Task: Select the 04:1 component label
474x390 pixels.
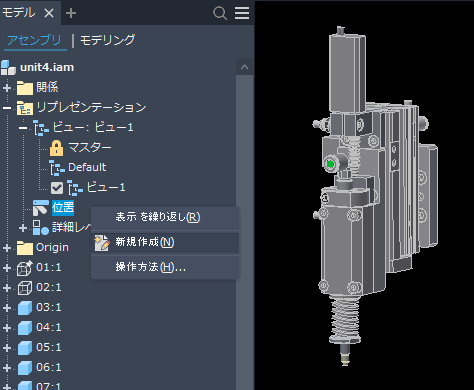Action: pos(49,327)
